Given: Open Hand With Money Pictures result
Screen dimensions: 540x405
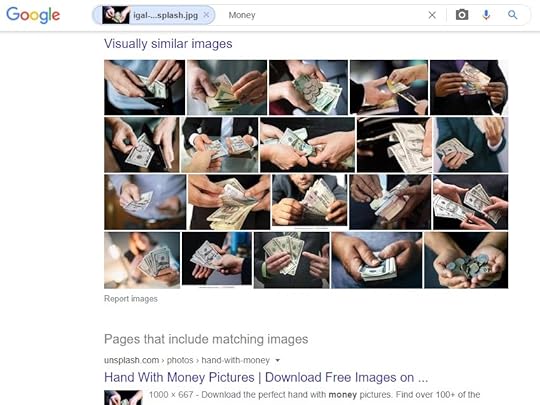Looking at the screenshot, I should (x=266, y=377).
